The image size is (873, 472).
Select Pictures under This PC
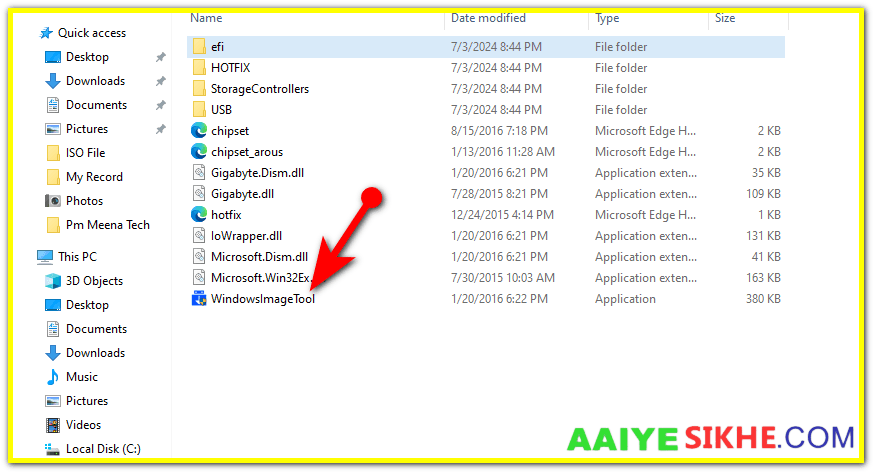(x=87, y=401)
